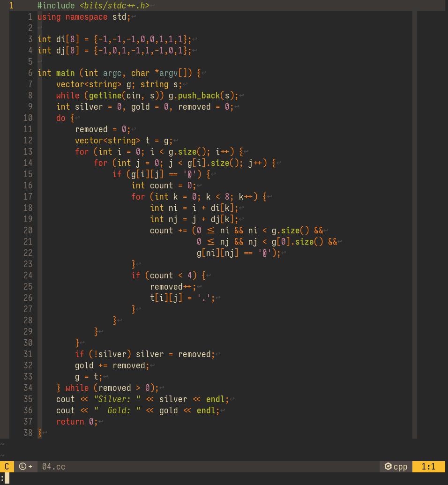Click '} while (removed > 0);' line
The image size is (448, 485).
107,388
